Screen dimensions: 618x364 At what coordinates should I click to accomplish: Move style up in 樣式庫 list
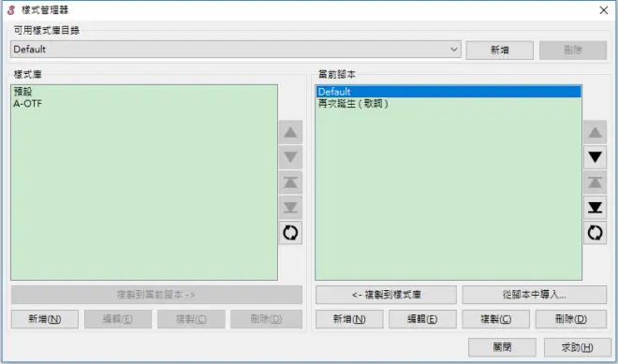tap(290, 132)
